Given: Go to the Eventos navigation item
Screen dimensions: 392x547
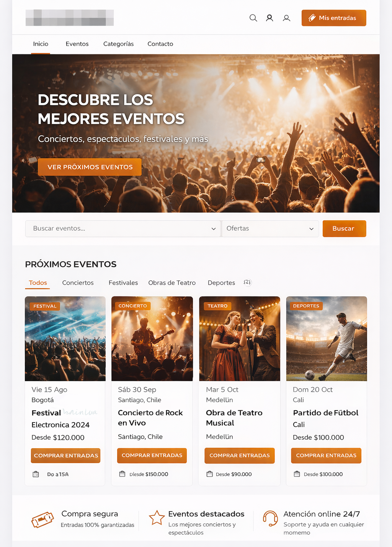Looking at the screenshot, I should [77, 44].
